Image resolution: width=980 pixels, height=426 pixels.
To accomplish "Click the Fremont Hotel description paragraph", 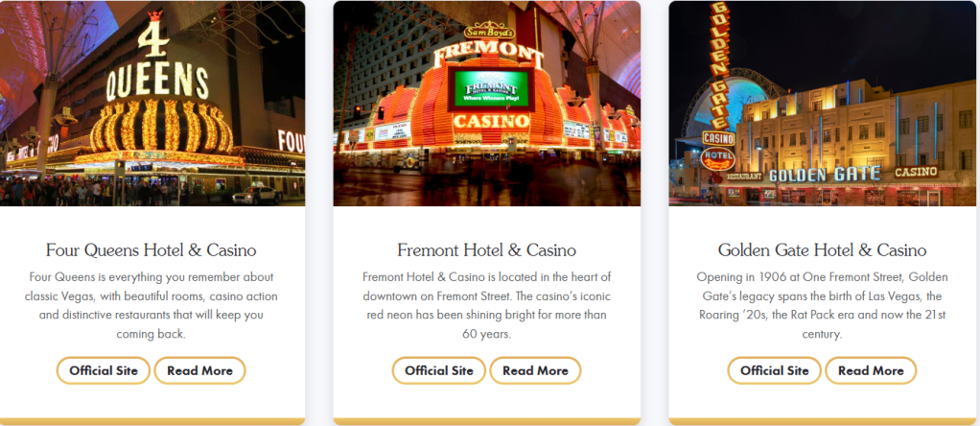I will [487, 305].
